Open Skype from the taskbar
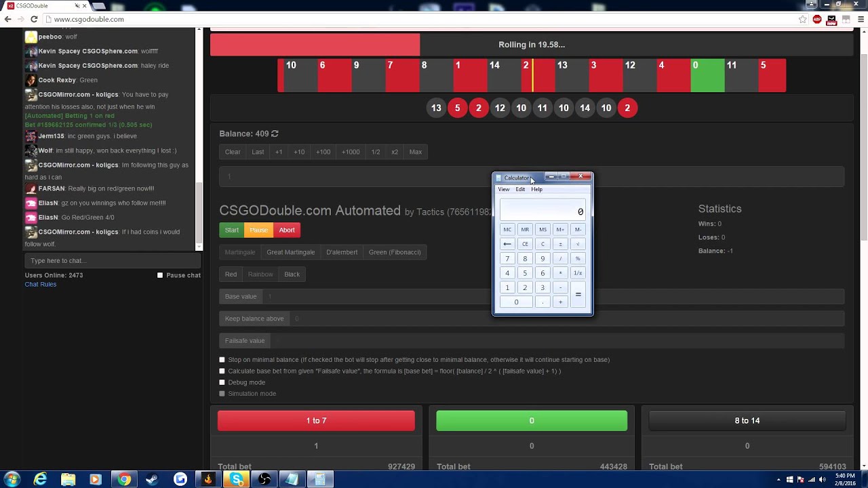 236,479
